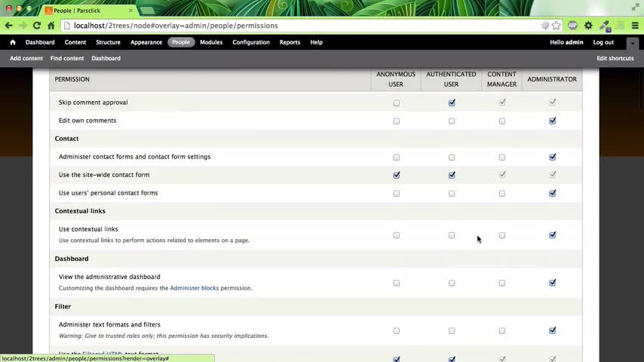Enable Edit own comments for authenticated user
Image resolution: width=644 pixels, height=362 pixels.
point(452,121)
